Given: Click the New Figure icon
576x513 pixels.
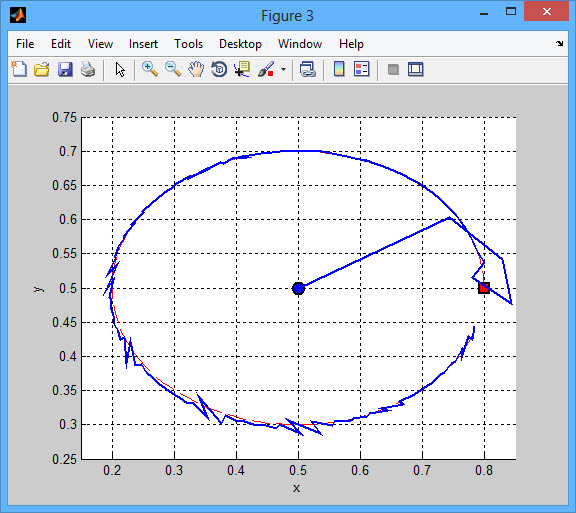Looking at the screenshot, I should point(19,69).
